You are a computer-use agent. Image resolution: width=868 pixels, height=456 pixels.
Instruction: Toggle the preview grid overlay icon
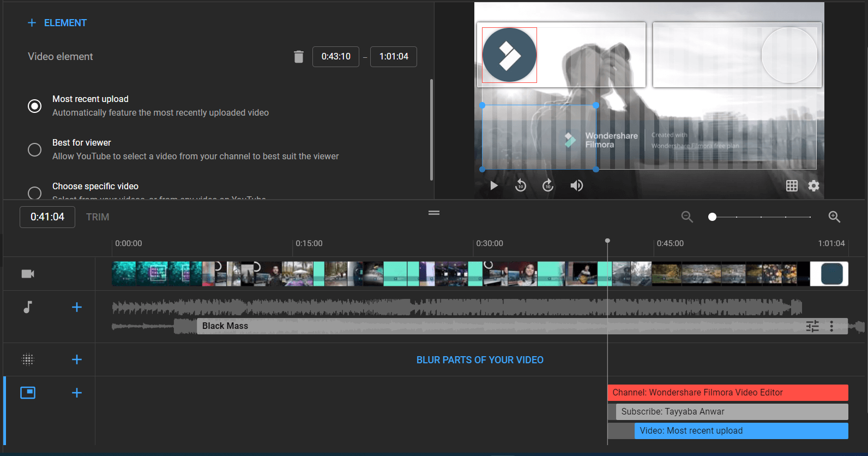click(792, 186)
